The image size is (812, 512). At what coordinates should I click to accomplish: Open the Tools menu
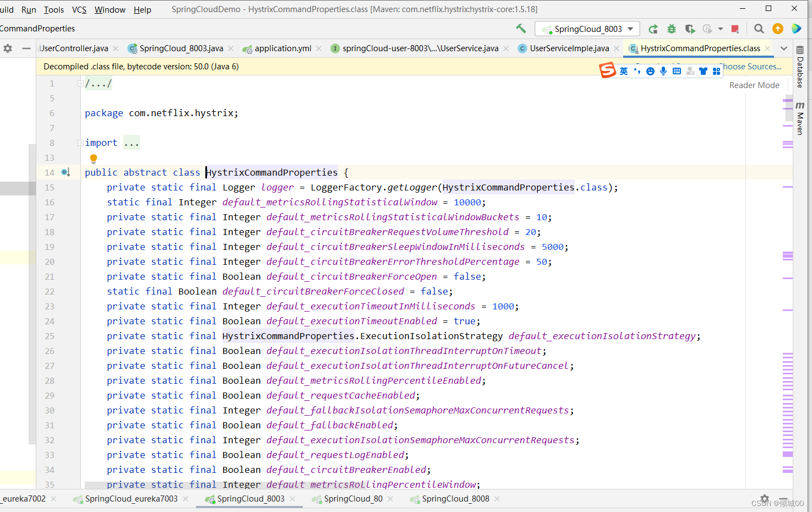54,9
